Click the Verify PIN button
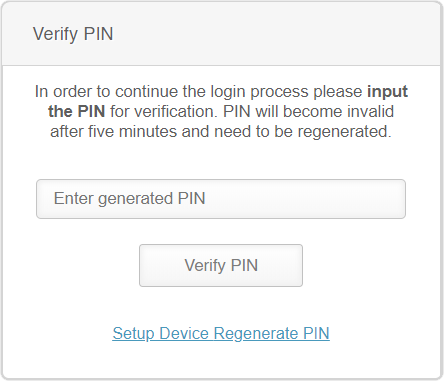Image resolution: width=444 pixels, height=381 pixels. pos(221,265)
